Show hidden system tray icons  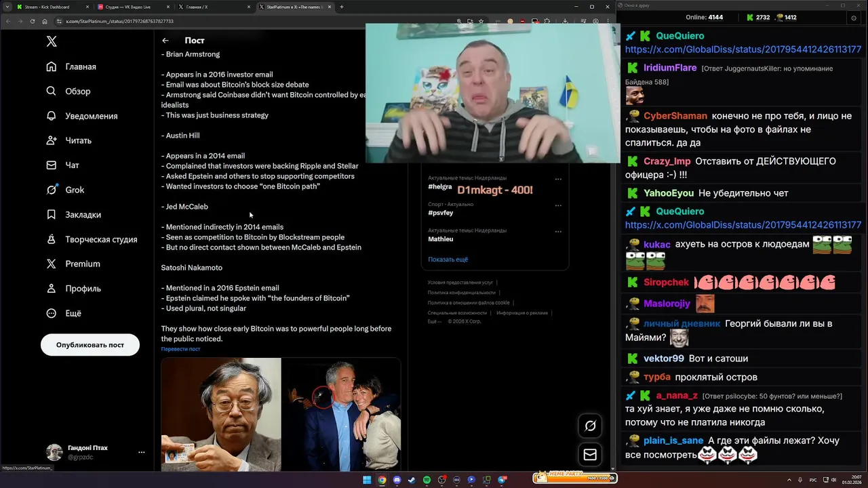coord(789,480)
